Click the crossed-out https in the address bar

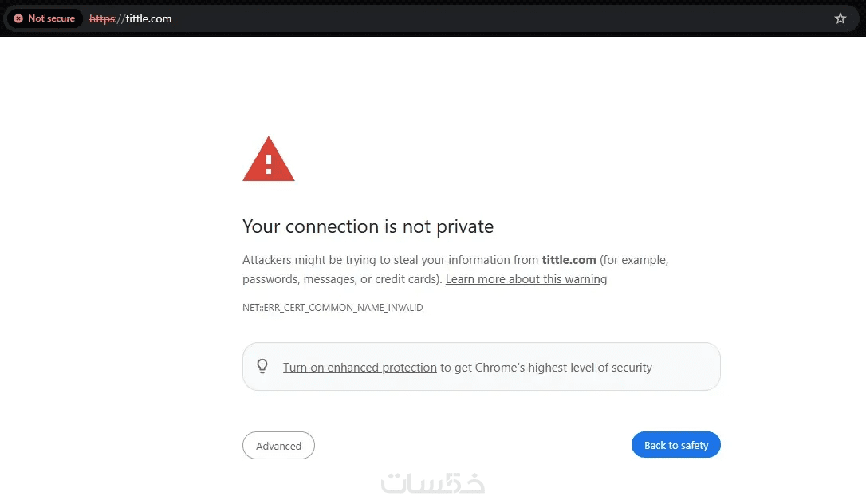click(102, 18)
